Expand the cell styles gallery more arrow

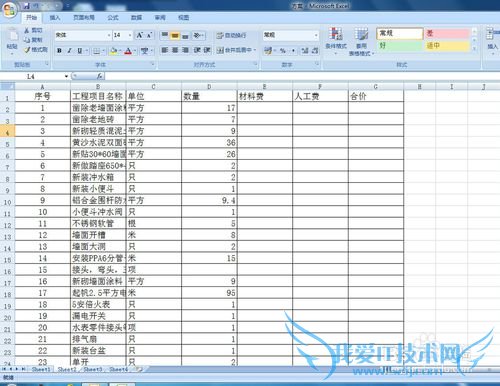point(475,48)
